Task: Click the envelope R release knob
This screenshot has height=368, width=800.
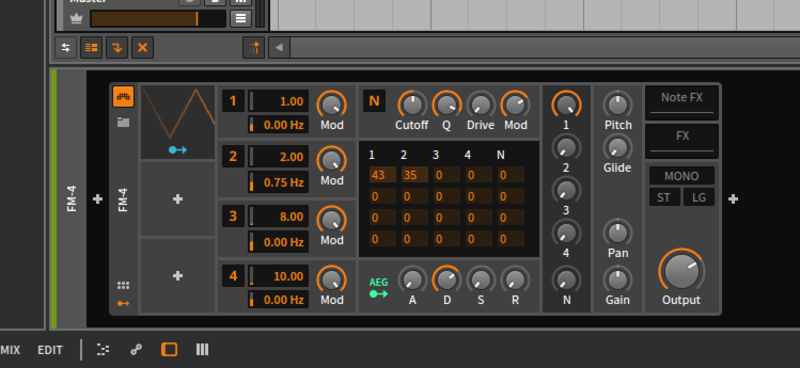Action: (515, 279)
